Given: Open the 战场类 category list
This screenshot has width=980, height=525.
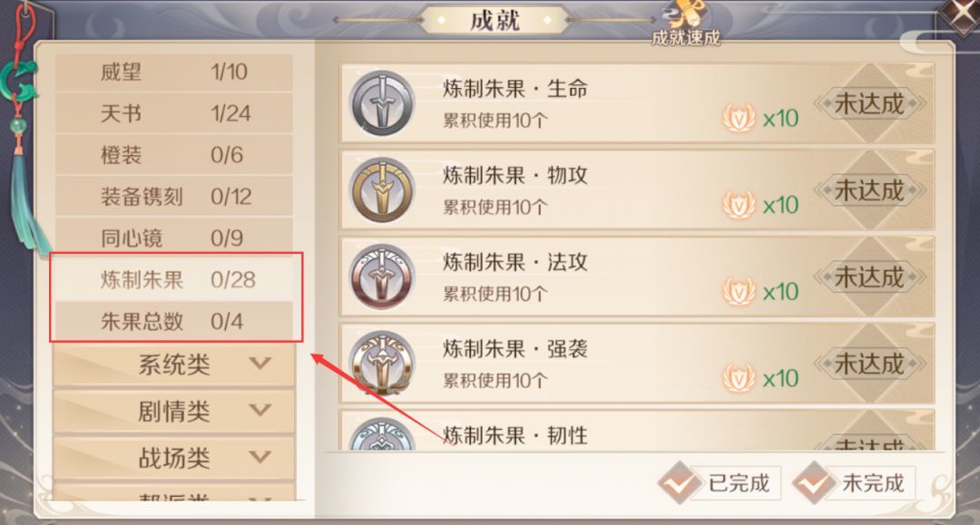Looking at the screenshot, I should click(x=172, y=457).
